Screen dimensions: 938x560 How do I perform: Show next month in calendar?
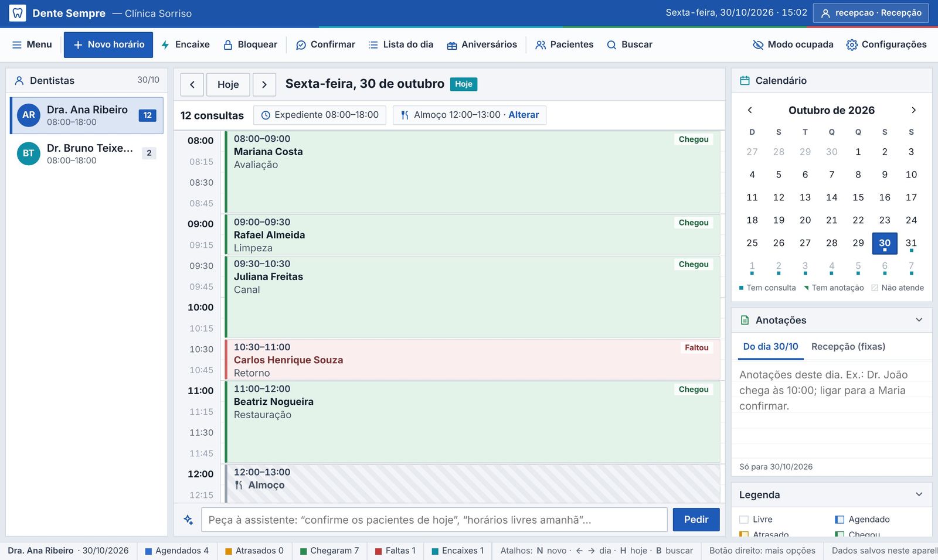pos(913,110)
